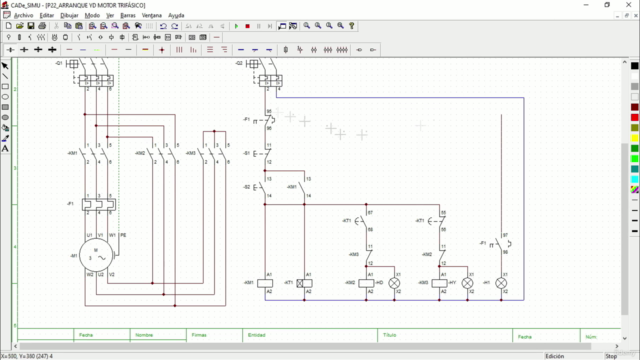Click the vertical scrollbar up arrow
640x360 pixels.
pos(624,62)
